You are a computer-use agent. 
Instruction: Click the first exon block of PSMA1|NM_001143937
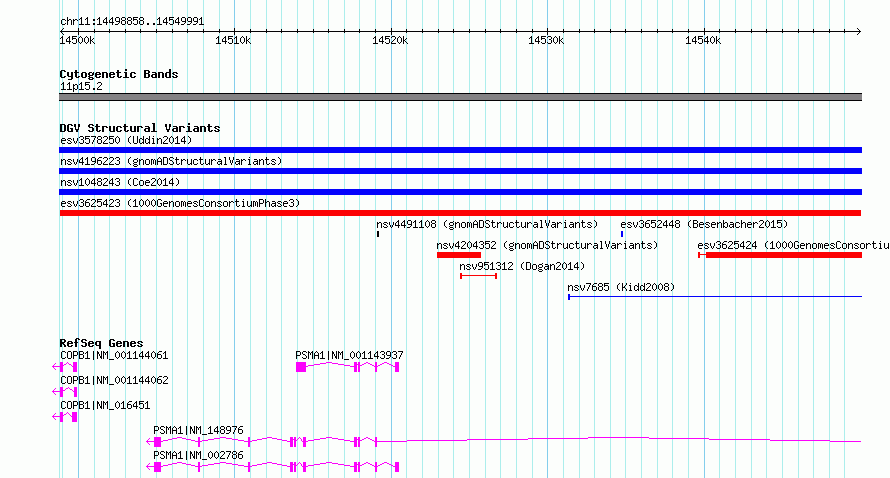coord(301,367)
